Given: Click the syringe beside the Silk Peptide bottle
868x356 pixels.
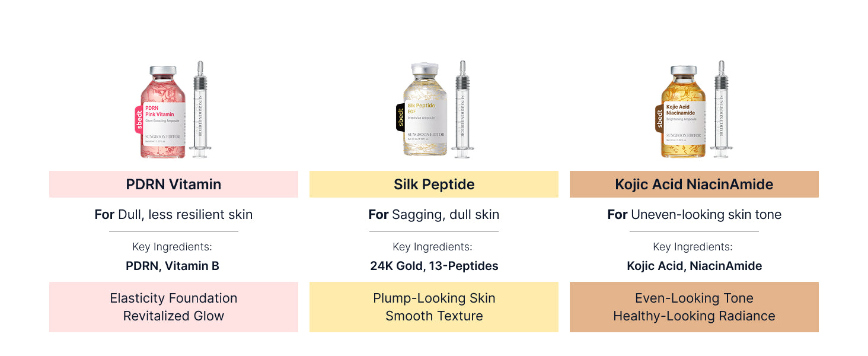Looking at the screenshot, I should 461,109.
